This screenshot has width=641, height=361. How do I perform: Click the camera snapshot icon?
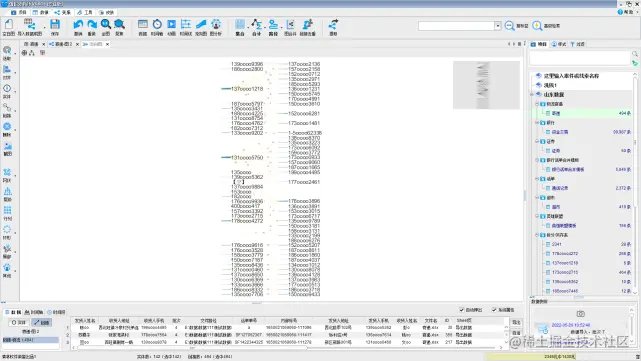tap(580, 314)
